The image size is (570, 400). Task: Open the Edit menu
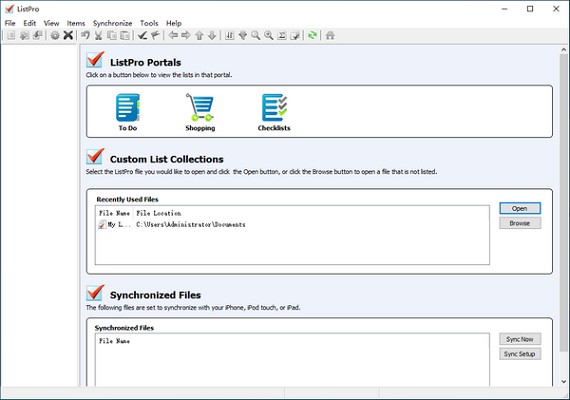[x=29, y=23]
